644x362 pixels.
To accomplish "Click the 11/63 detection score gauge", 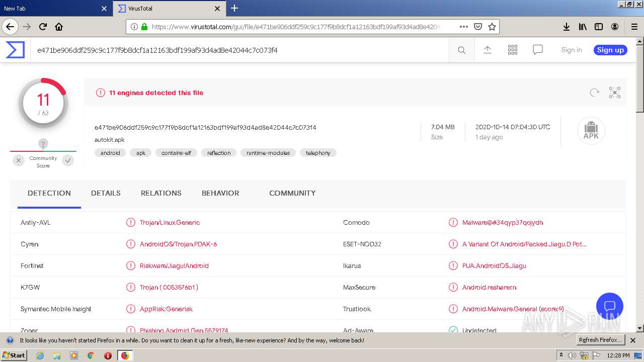I will (43, 103).
